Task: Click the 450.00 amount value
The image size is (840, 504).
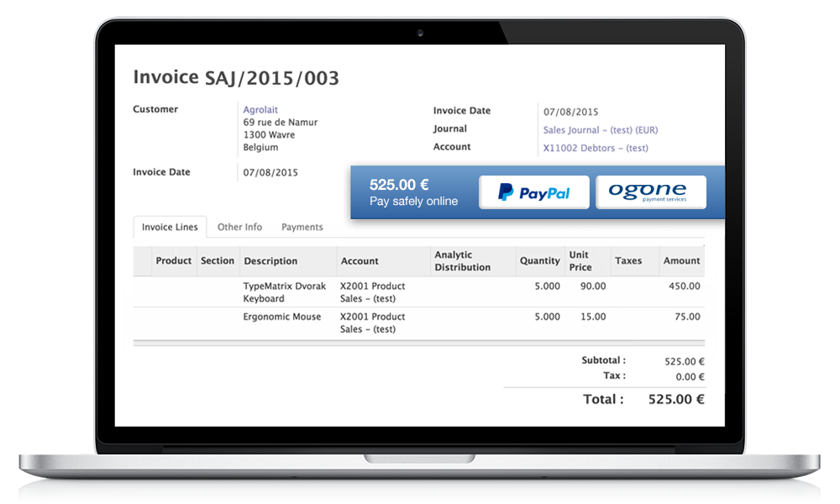Action: (x=684, y=286)
